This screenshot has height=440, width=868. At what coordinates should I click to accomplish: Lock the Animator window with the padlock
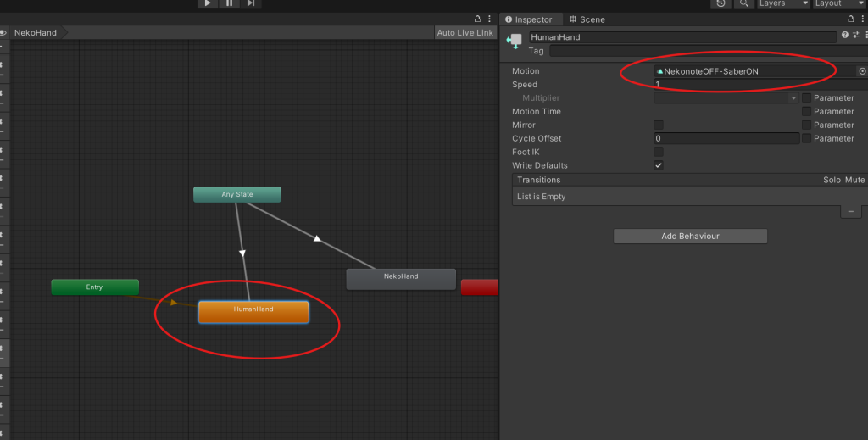tap(478, 19)
